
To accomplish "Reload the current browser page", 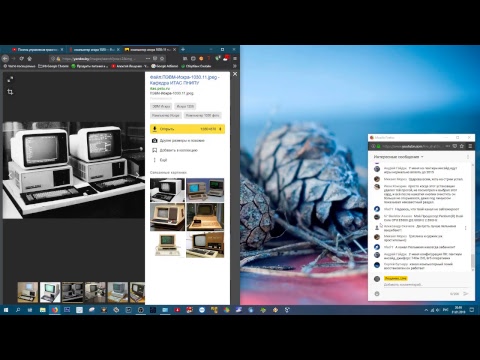I will [x=22, y=58].
